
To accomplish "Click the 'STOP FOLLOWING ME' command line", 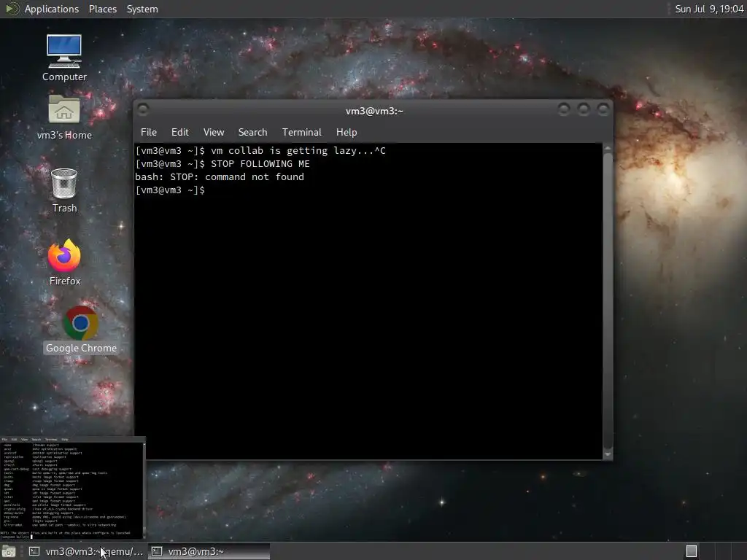I will [222, 164].
